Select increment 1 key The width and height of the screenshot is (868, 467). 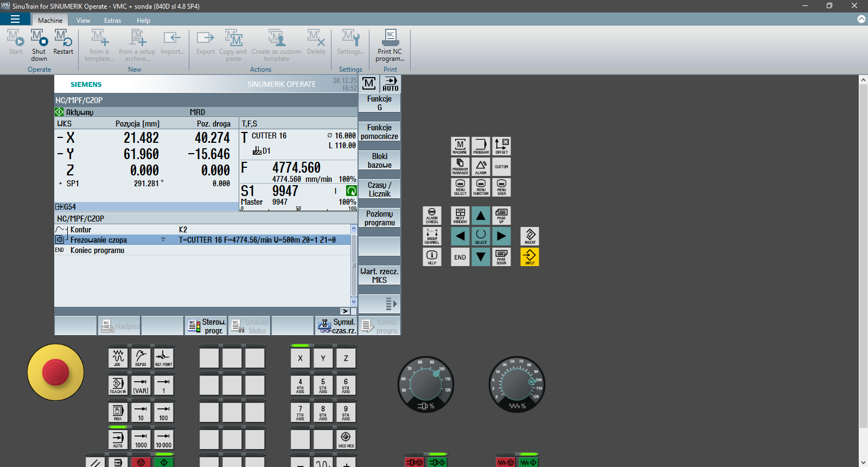click(163, 386)
